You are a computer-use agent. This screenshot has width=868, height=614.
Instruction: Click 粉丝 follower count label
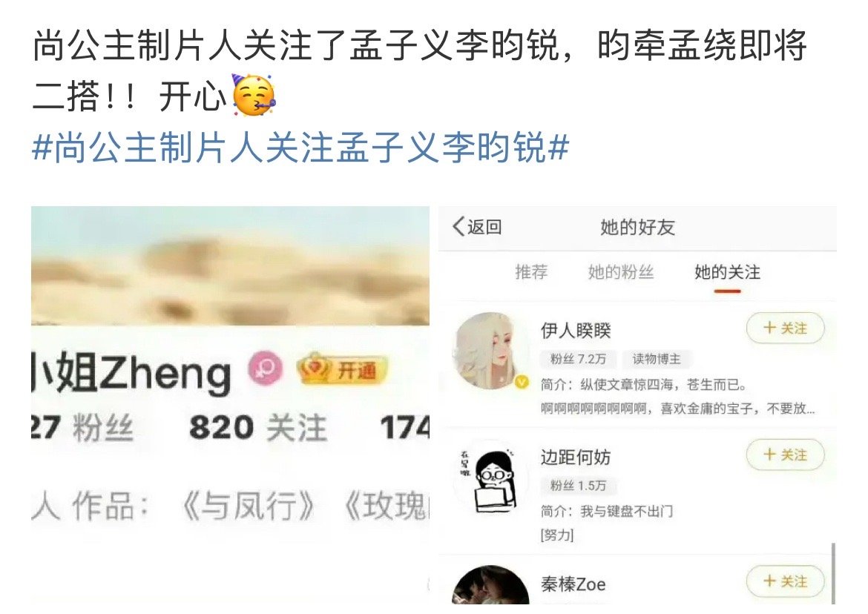[x=103, y=428]
